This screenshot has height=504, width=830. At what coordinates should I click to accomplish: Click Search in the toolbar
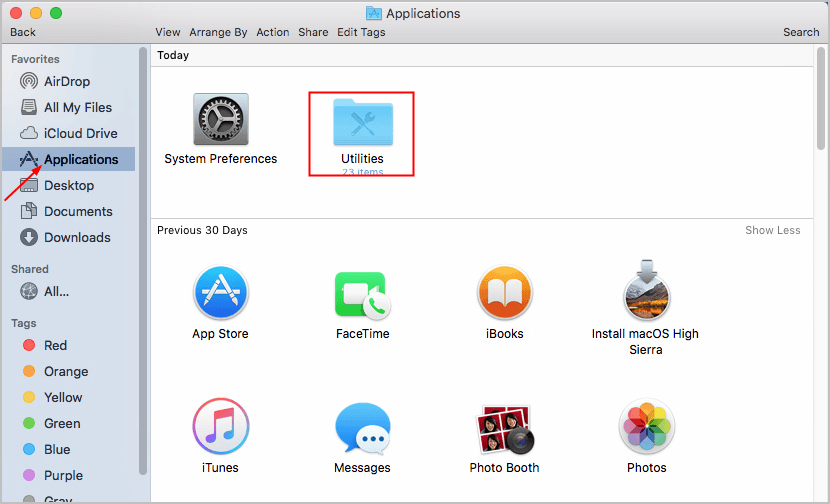point(801,32)
